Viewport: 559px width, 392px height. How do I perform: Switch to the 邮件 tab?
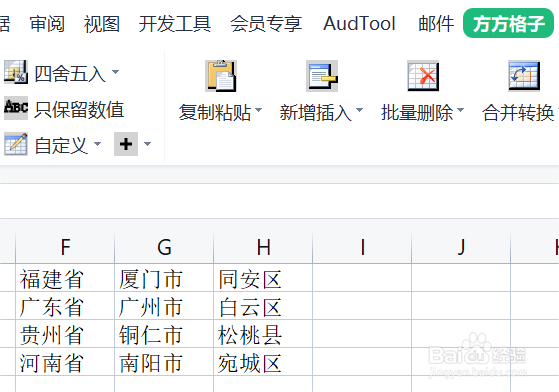coord(436,24)
